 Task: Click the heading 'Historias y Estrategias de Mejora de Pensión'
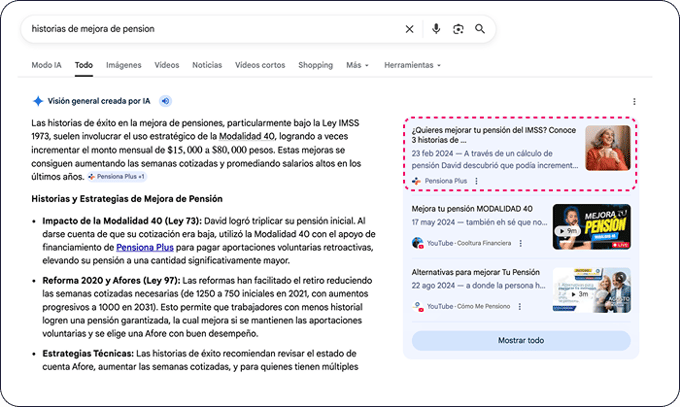[x=127, y=199]
